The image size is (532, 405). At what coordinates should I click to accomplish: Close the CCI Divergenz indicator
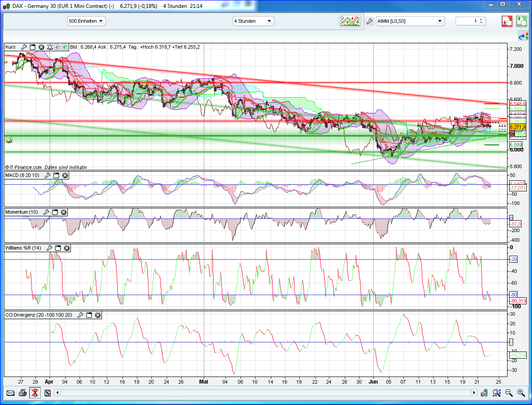(98, 315)
